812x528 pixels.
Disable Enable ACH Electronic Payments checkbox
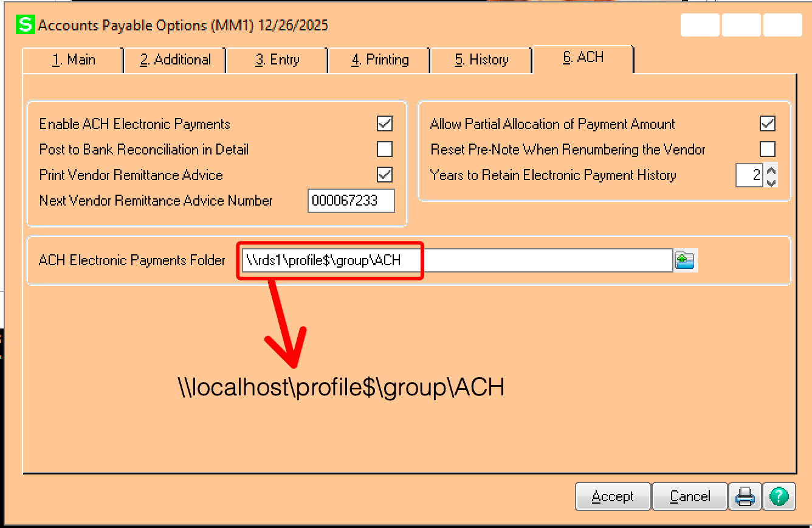[x=384, y=124]
